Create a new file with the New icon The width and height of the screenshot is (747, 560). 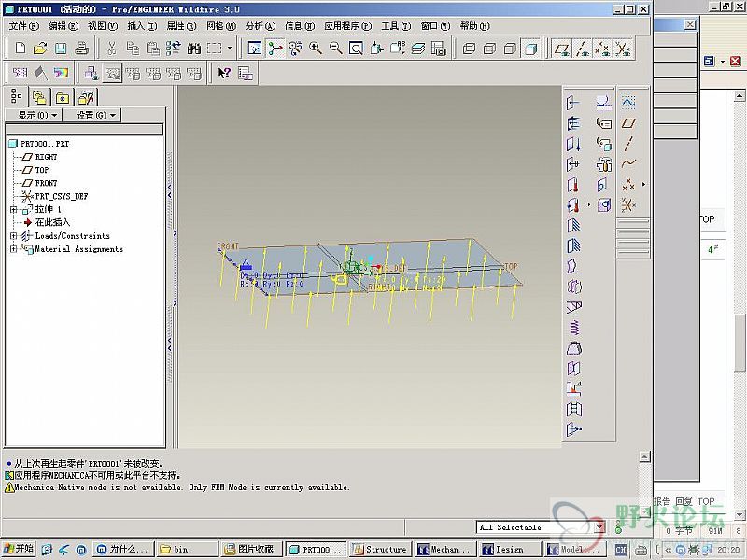[x=20, y=49]
